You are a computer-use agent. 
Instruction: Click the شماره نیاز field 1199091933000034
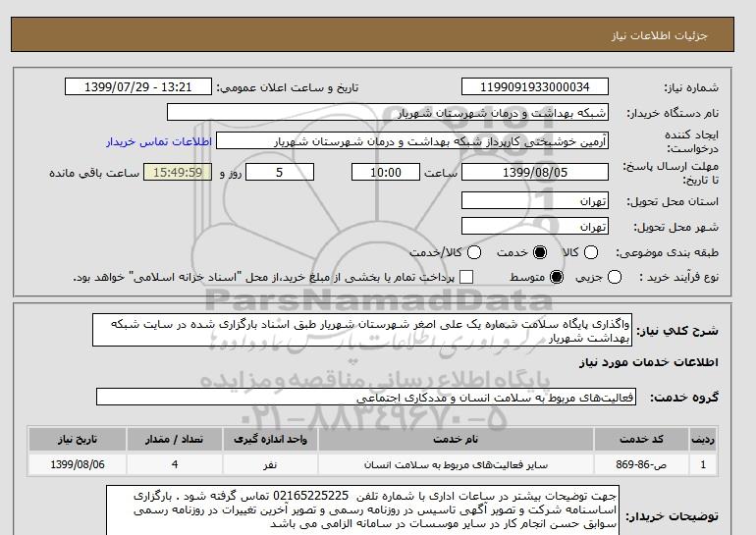(x=535, y=86)
